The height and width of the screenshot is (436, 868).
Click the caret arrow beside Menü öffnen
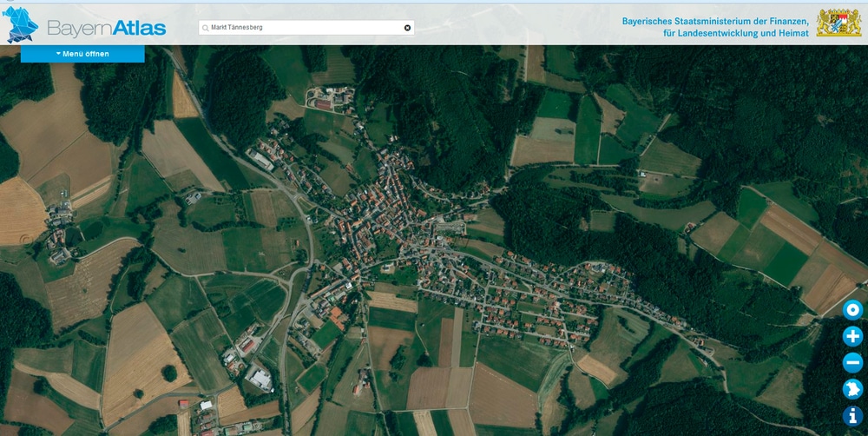(58, 54)
